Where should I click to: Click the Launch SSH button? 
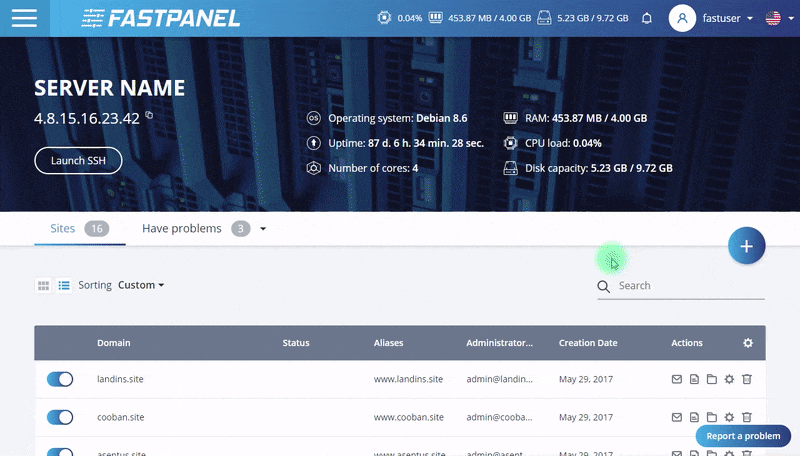click(x=78, y=160)
